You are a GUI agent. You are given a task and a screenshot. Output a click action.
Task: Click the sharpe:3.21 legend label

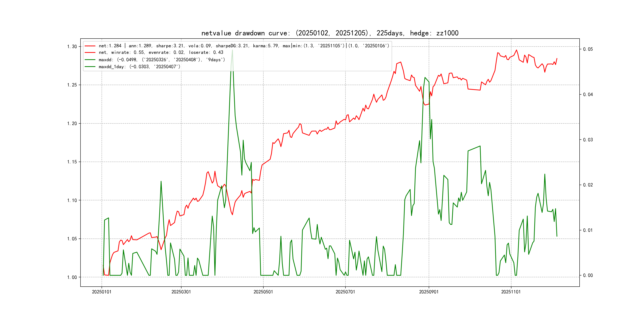coord(170,46)
